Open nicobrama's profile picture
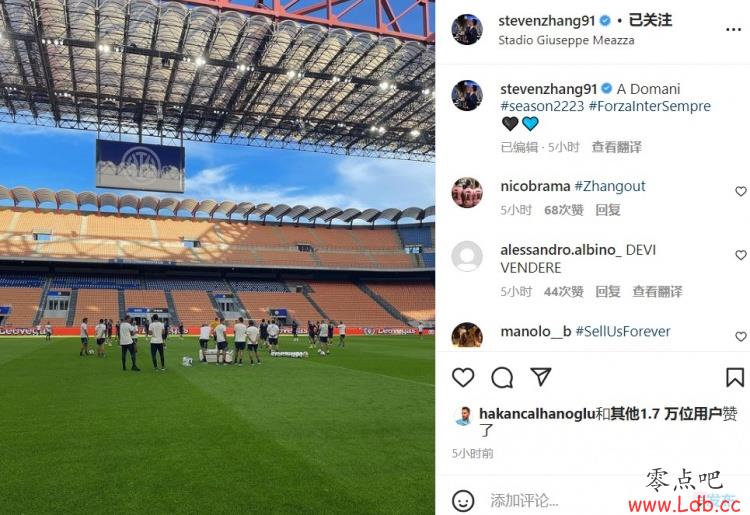The height and width of the screenshot is (515, 750). coord(467,193)
